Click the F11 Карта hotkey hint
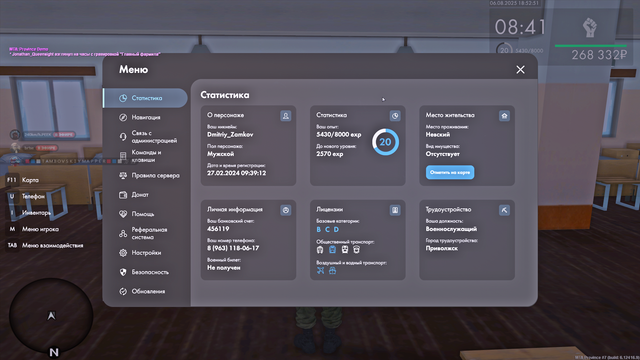Image resolution: width=640 pixels, height=360 pixels. 23,180
